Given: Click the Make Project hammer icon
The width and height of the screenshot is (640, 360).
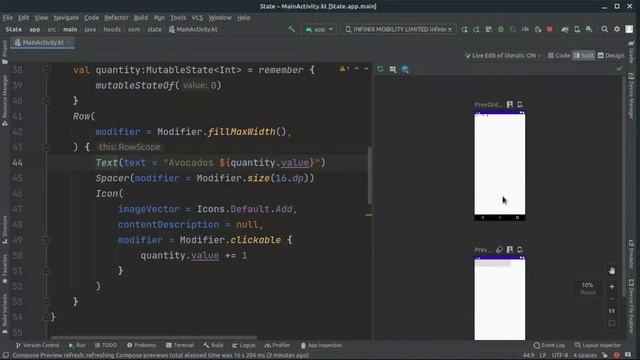Looking at the screenshot, I should (291, 29).
